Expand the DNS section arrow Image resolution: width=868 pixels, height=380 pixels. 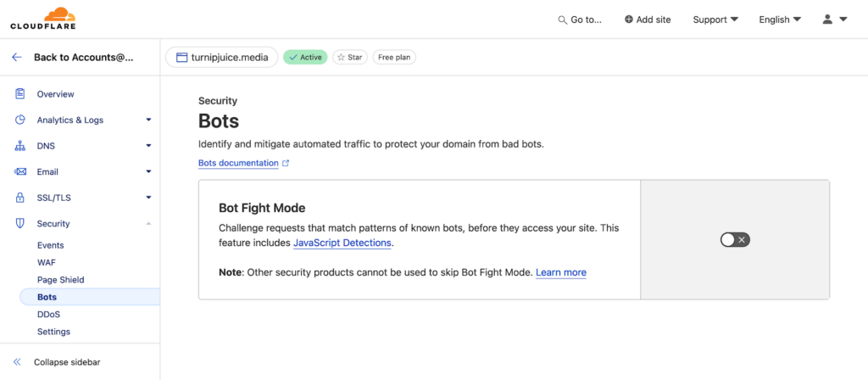click(148, 146)
